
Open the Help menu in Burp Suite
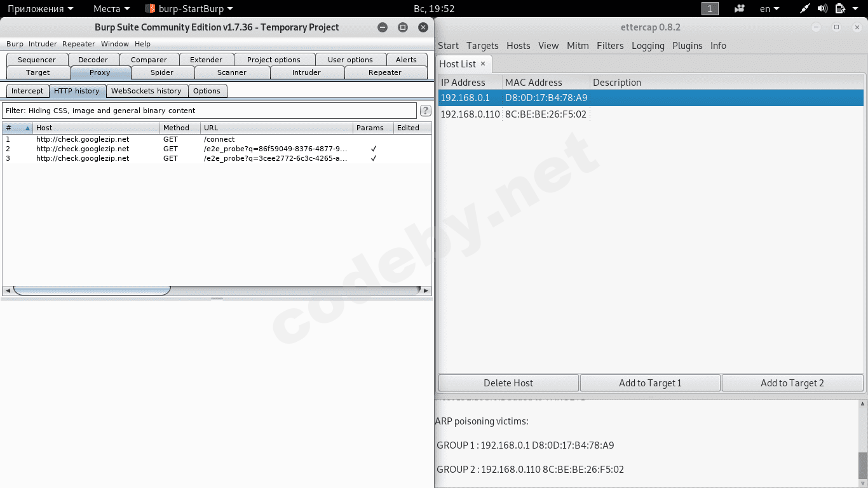143,44
